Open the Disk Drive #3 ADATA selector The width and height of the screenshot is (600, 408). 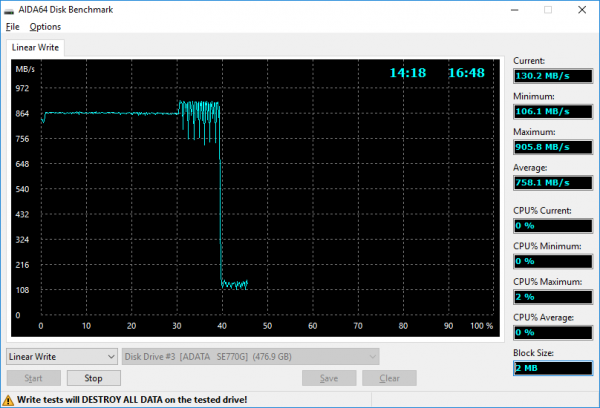pyautogui.click(x=251, y=357)
